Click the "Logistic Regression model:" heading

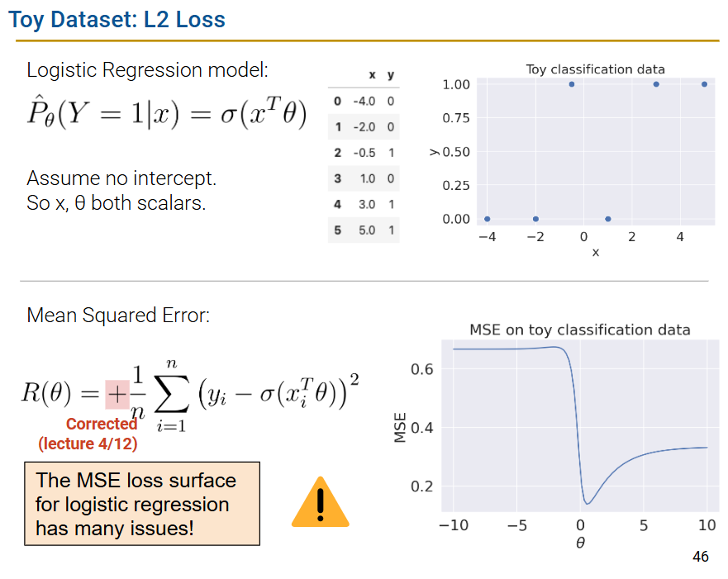coord(147,71)
